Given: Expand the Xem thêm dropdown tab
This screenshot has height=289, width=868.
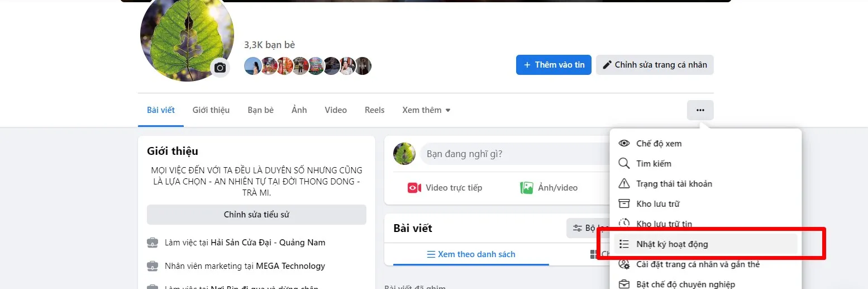Looking at the screenshot, I should pyautogui.click(x=426, y=110).
